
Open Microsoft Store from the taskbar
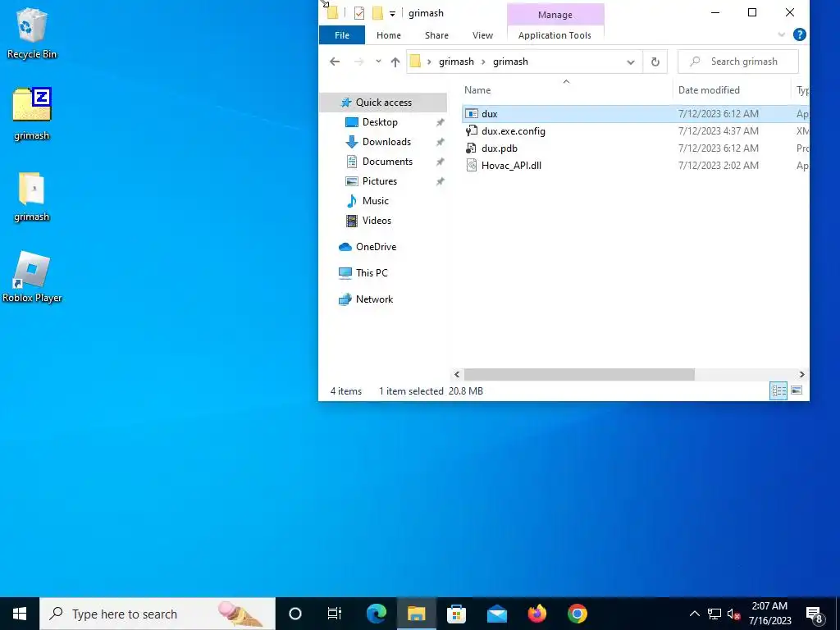tap(456, 614)
